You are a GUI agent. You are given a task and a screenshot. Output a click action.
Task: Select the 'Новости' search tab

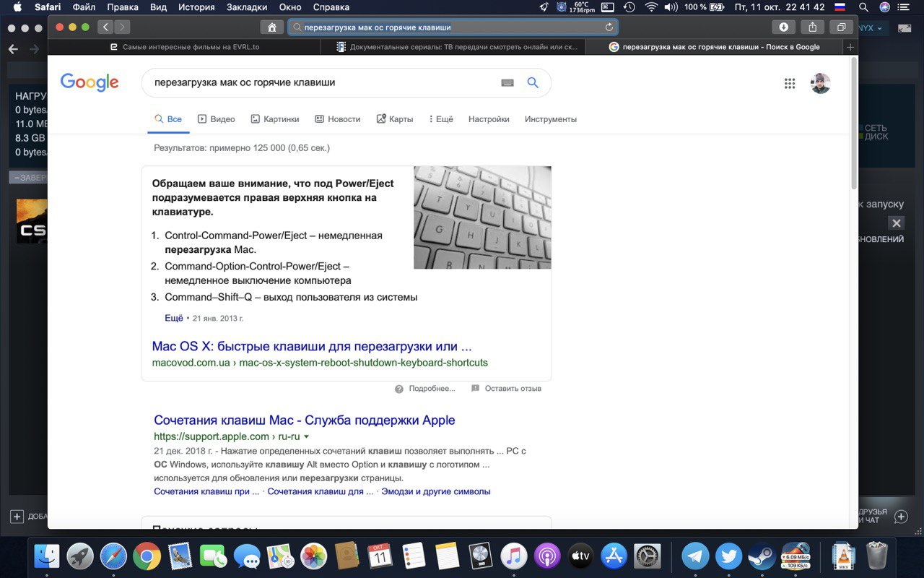pyautogui.click(x=337, y=119)
